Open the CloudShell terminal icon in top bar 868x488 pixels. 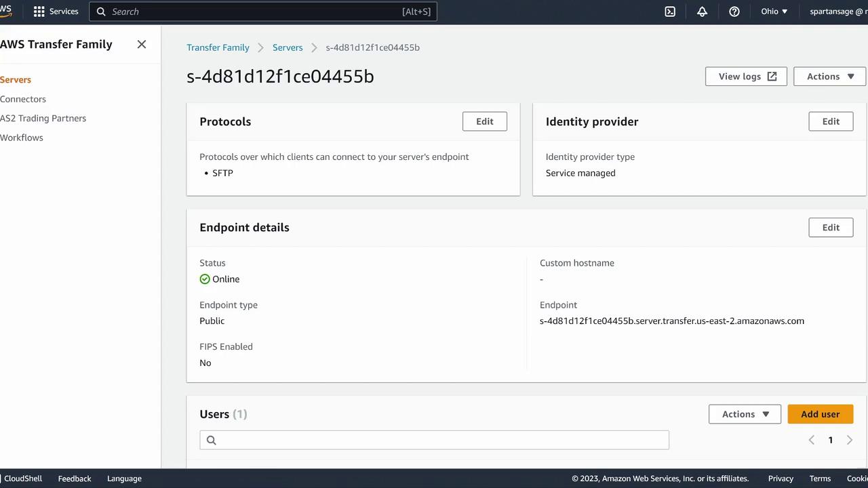point(670,12)
